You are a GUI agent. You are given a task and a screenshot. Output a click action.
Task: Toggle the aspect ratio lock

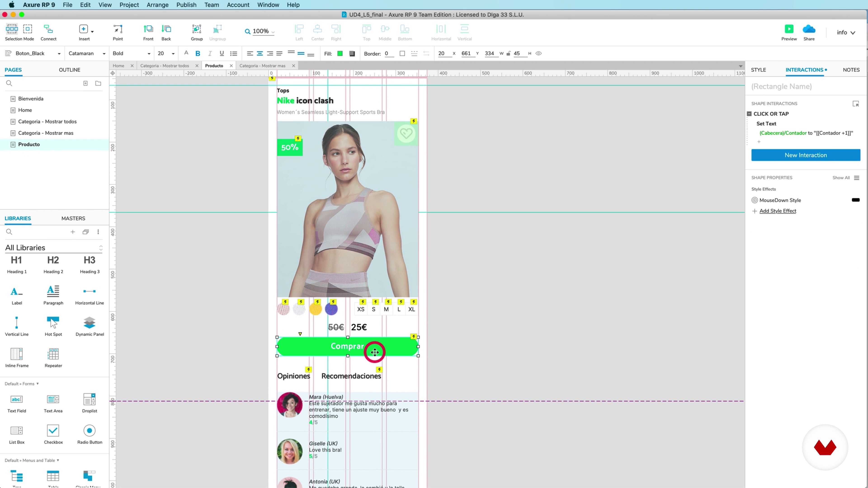508,53
